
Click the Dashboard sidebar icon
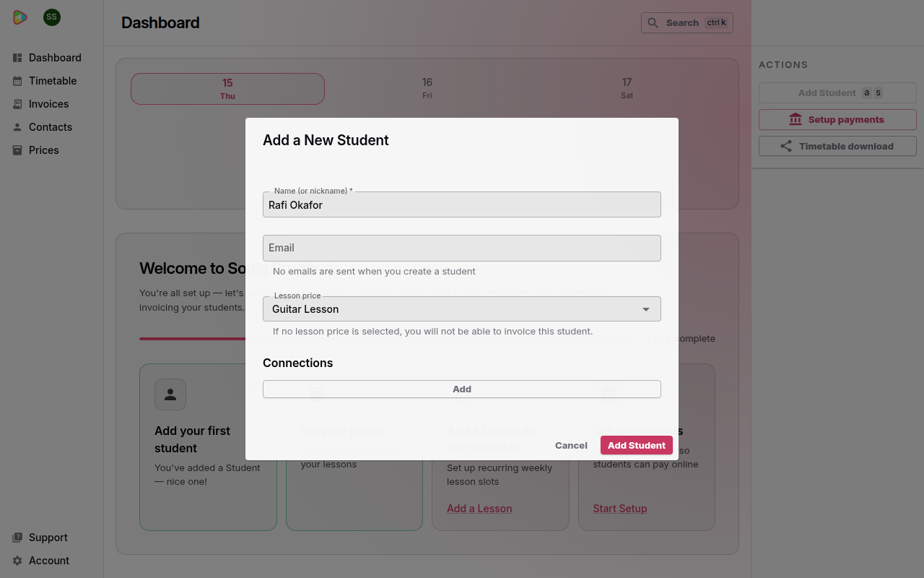point(17,58)
